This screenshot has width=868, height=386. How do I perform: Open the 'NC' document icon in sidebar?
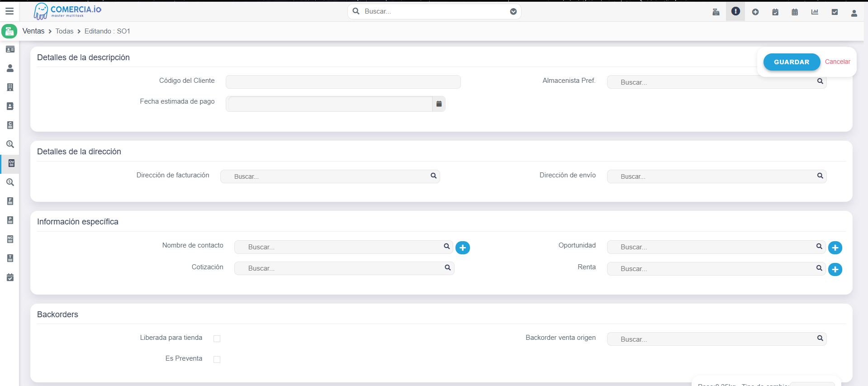pos(10,239)
